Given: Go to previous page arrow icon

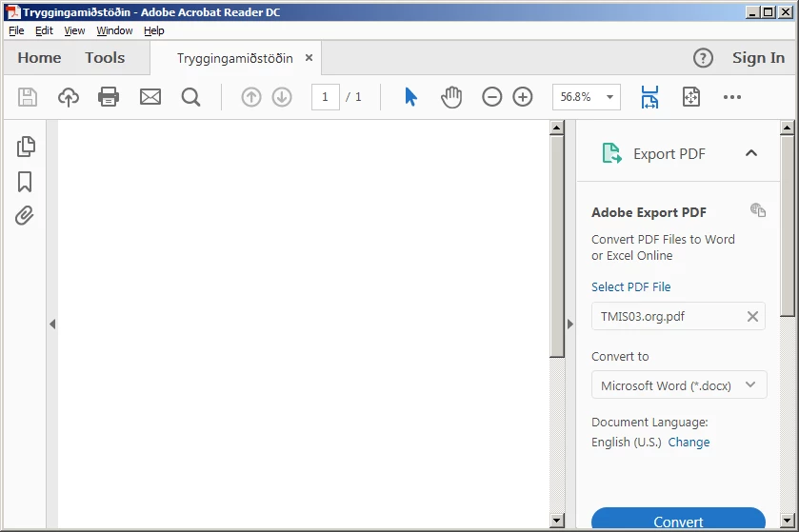Looking at the screenshot, I should click(x=251, y=97).
